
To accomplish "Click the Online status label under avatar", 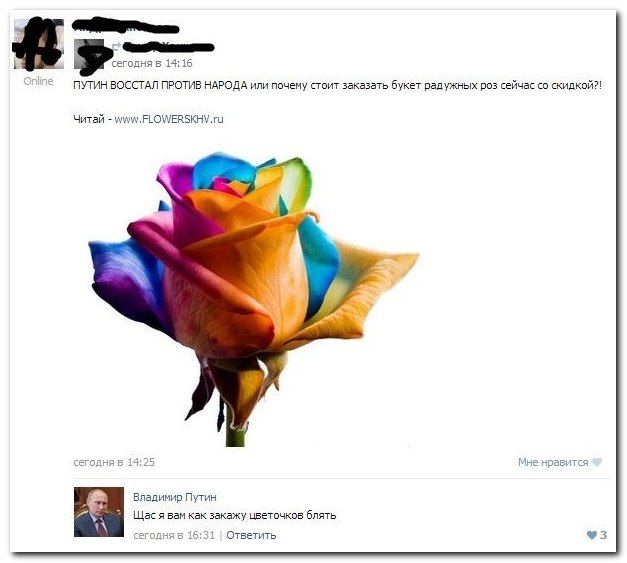I will click(38, 81).
